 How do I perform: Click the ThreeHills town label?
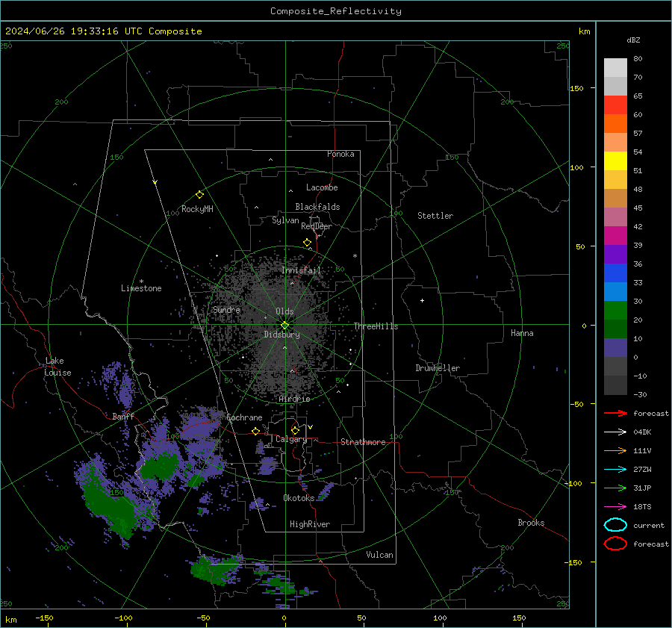pyautogui.click(x=376, y=326)
